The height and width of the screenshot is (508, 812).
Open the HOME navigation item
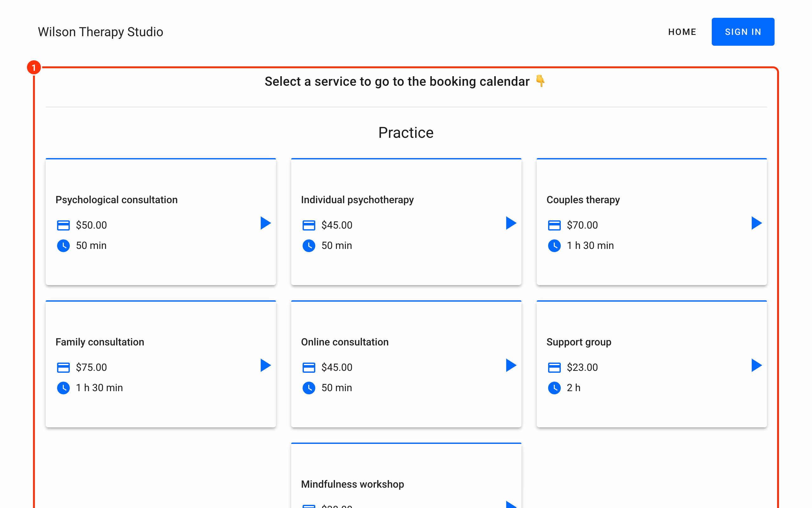click(682, 32)
